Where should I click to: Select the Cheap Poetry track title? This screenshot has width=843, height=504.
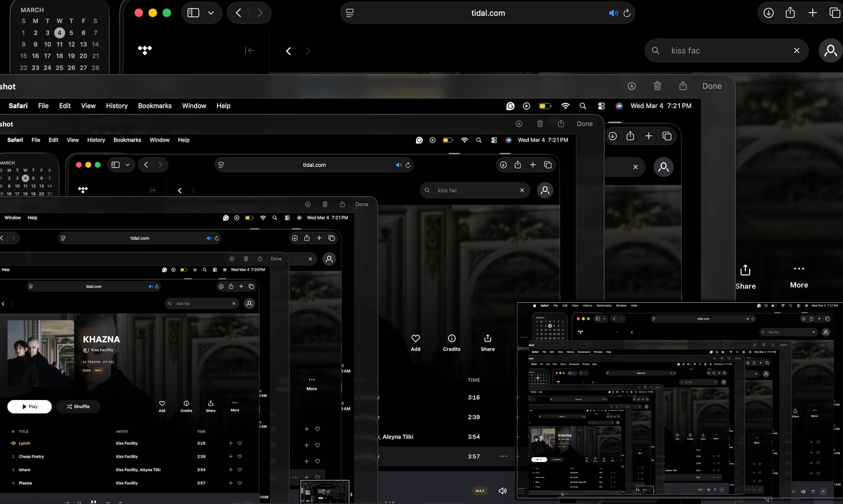31,457
